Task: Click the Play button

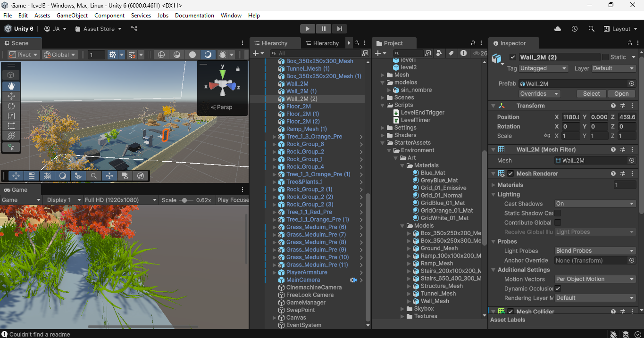Action: 307,29
